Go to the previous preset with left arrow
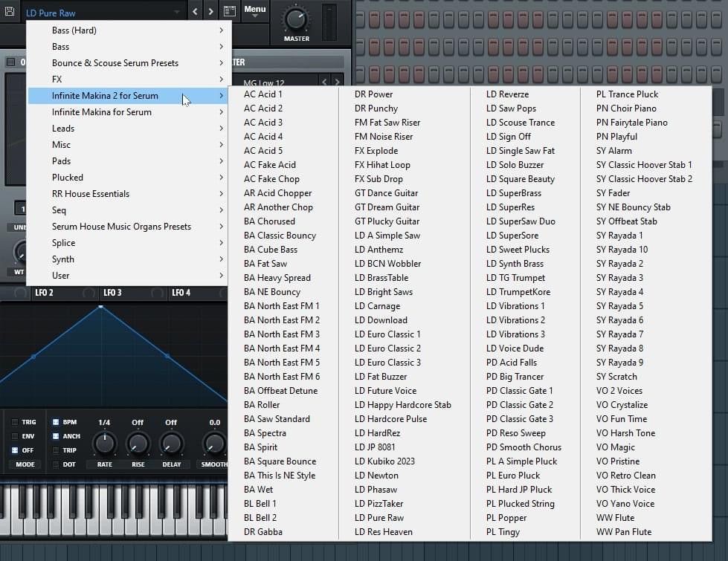The height and width of the screenshot is (561, 728). pos(195,11)
